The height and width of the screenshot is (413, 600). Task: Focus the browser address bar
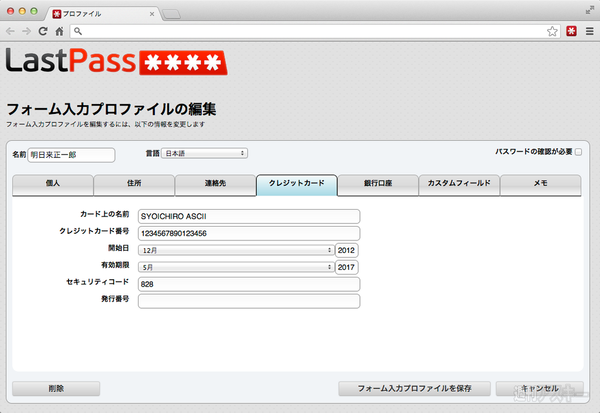point(314,31)
